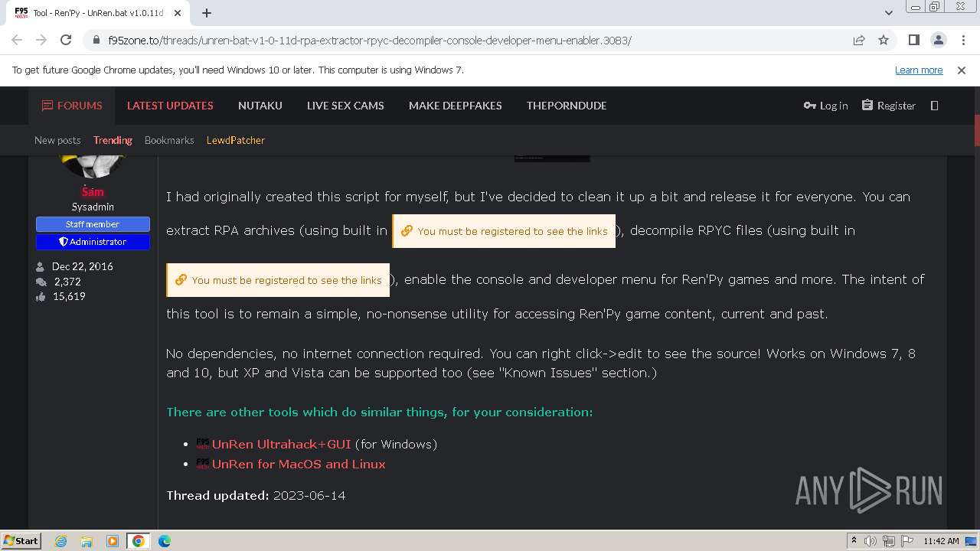Image resolution: width=980 pixels, height=551 pixels.
Task: Open LewdPatcher link
Action: coord(236,140)
